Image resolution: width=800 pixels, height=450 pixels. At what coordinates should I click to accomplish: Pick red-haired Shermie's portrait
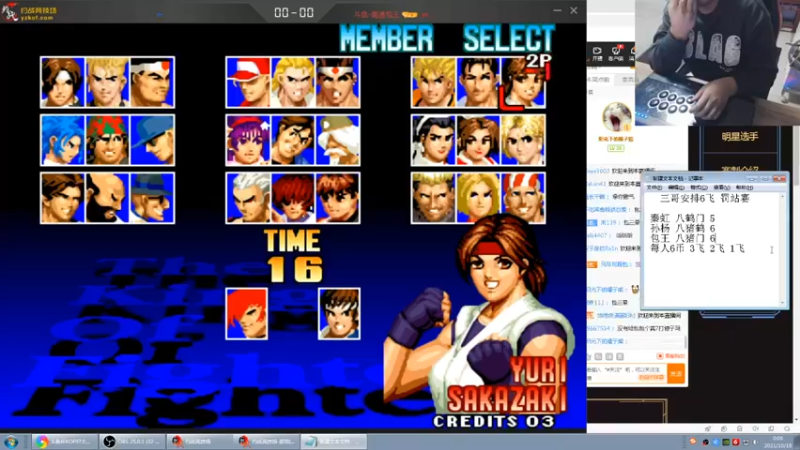tap(293, 198)
